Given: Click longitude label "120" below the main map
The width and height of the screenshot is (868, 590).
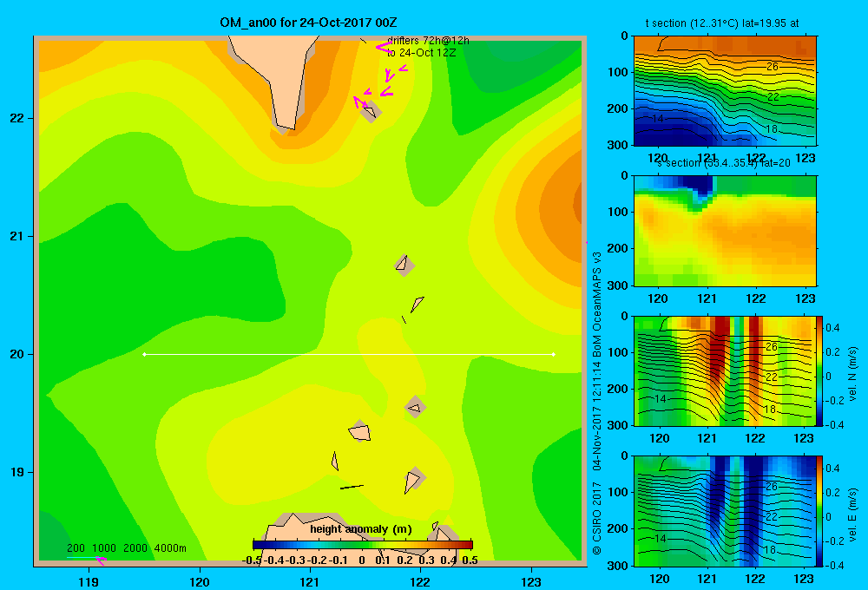Looking at the screenshot, I should click(200, 581).
